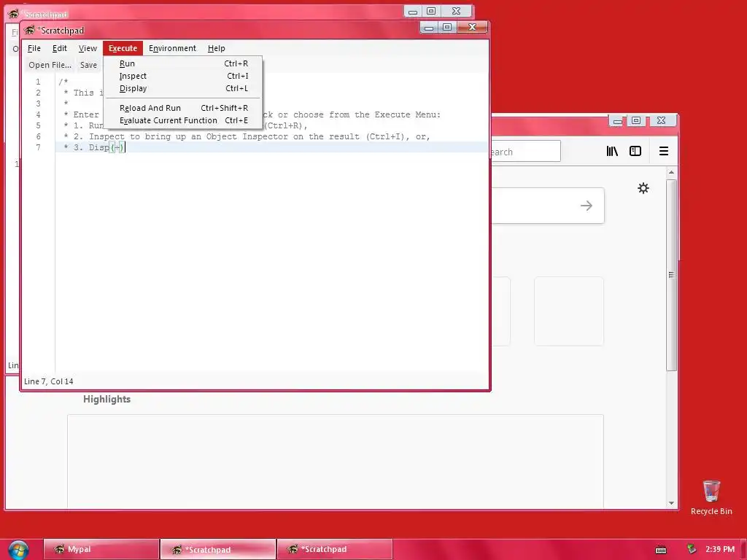Click the search go arrow button

pyautogui.click(x=587, y=206)
